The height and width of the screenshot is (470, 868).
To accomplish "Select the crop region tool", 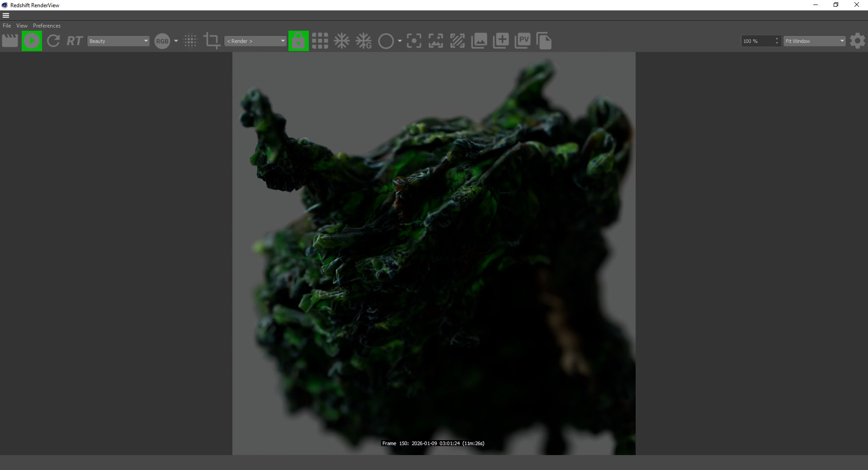I will point(212,41).
